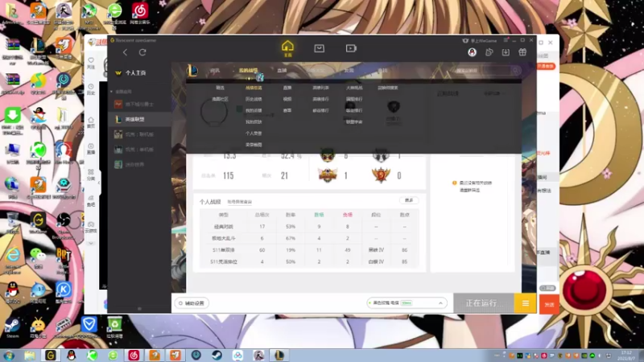Click the orange send button in back window
The image size is (644, 362).
point(549,305)
